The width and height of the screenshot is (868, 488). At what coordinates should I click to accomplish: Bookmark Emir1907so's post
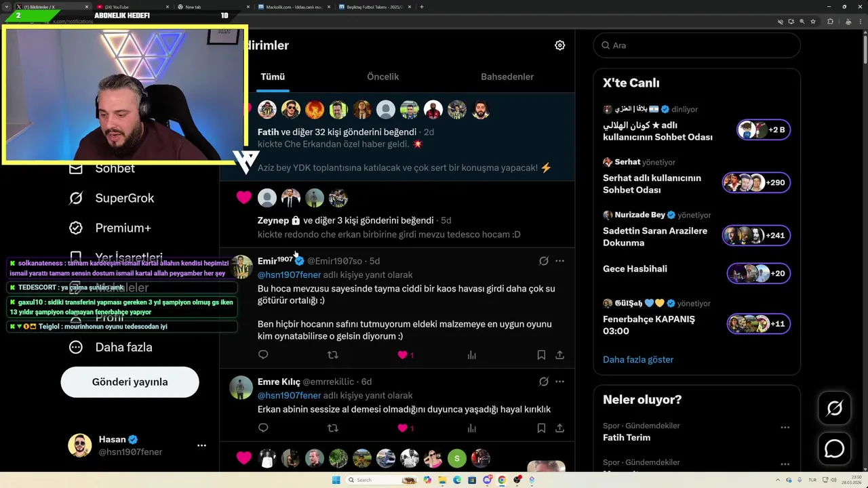point(541,354)
